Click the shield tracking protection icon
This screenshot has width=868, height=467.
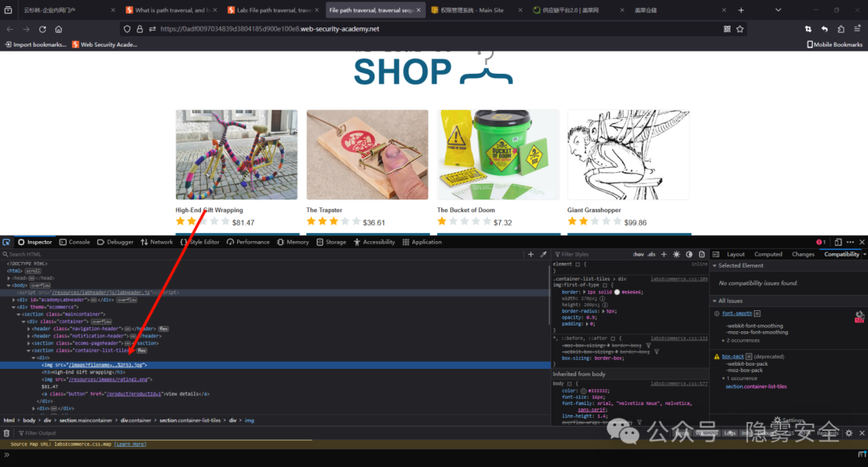tap(127, 29)
